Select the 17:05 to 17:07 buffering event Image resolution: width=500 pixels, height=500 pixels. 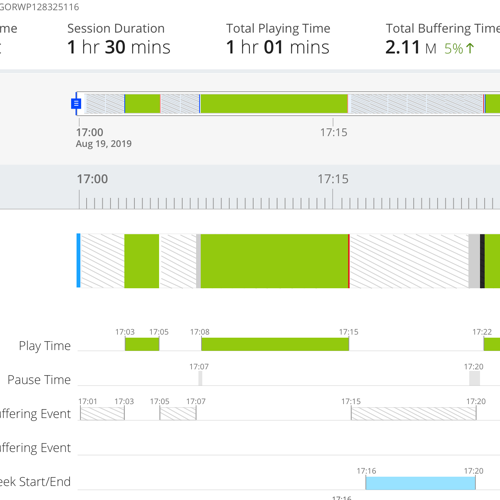[178, 413]
